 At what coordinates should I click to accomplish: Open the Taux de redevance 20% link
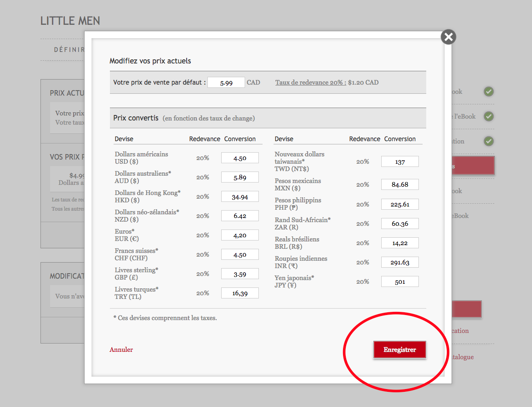pos(310,83)
